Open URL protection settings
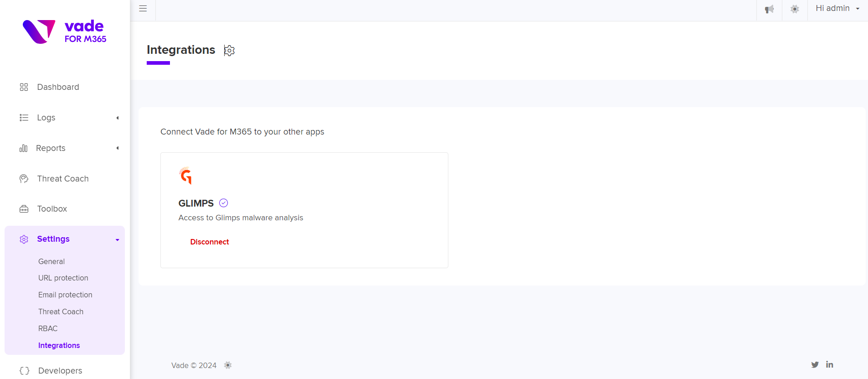Viewport: 868px width, 379px height. coord(63,278)
